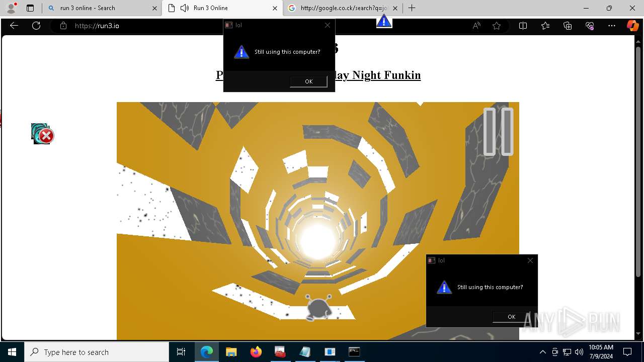Mute the Run 3 Online tab speaker
This screenshot has width=644, height=362.
coord(184,8)
